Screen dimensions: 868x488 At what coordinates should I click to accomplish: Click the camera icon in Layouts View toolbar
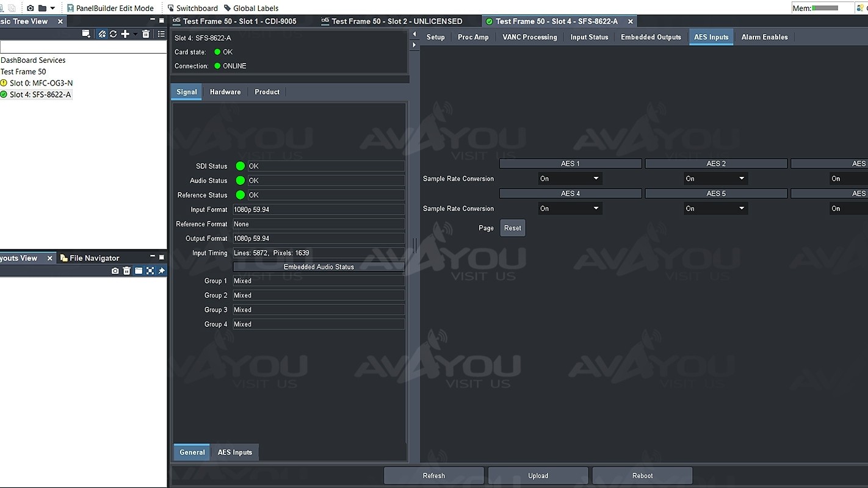[x=115, y=271]
